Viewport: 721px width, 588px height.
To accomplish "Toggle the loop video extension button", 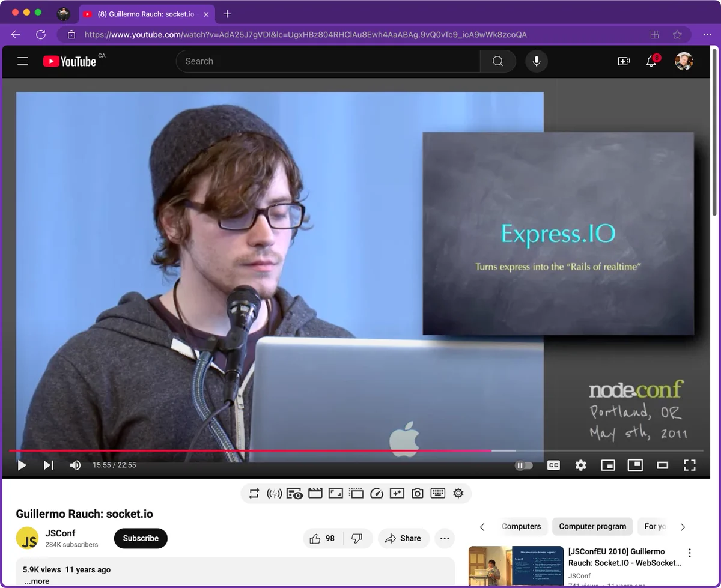I will (x=254, y=494).
